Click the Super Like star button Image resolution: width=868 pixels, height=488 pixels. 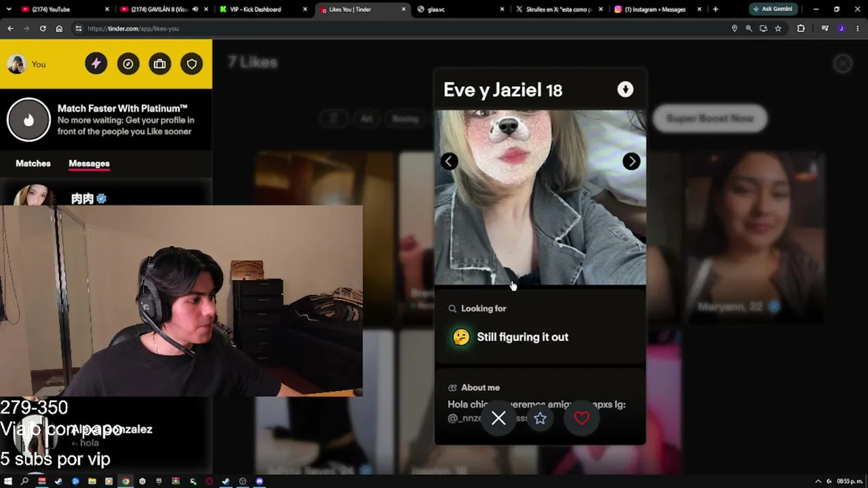[540, 418]
